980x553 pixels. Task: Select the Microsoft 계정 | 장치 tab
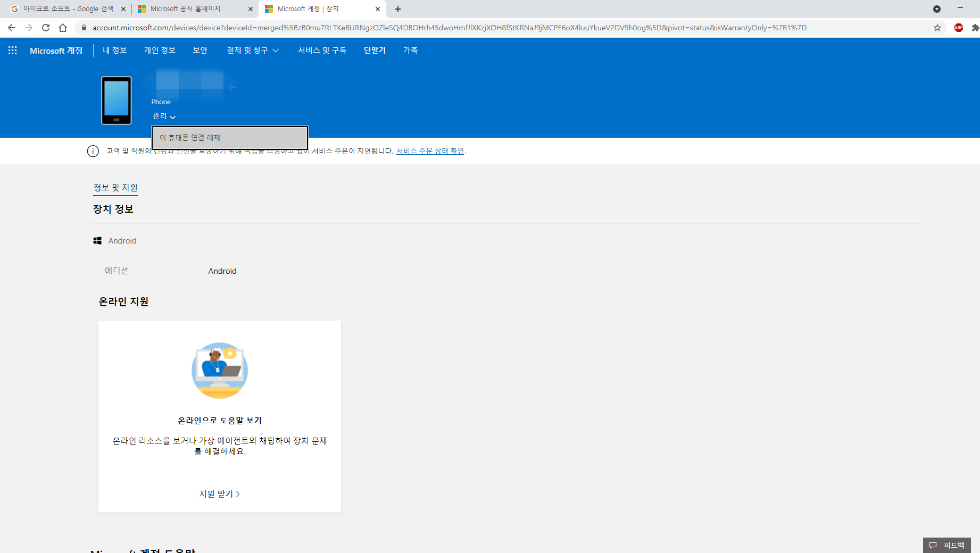[322, 9]
